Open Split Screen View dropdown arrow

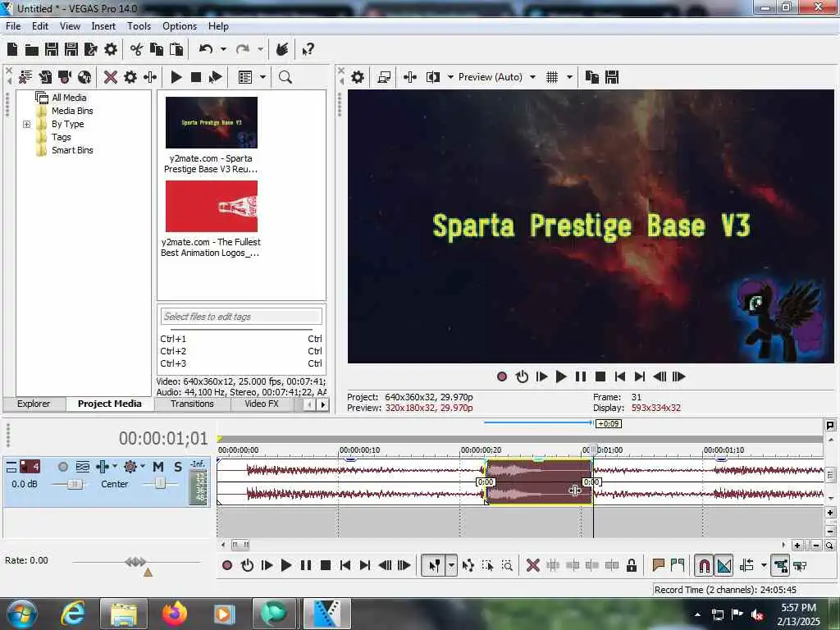pyautogui.click(x=450, y=77)
